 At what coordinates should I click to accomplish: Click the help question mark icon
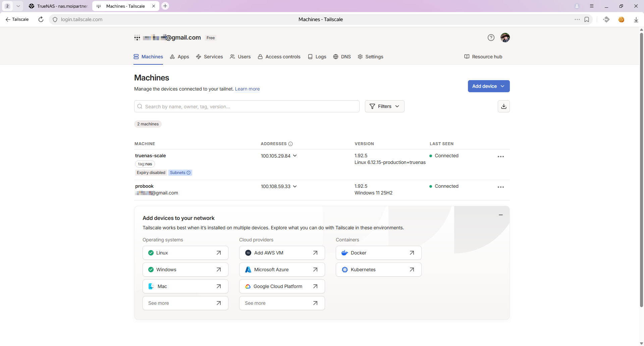click(491, 38)
